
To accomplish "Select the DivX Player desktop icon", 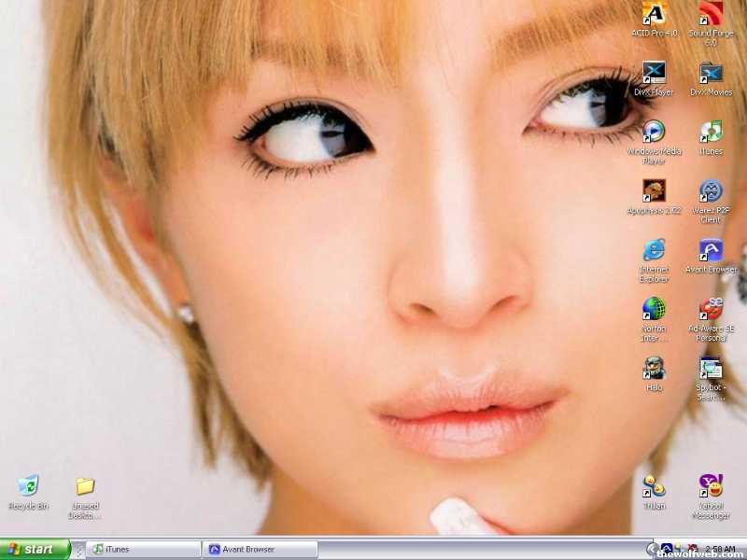I will click(x=654, y=73).
